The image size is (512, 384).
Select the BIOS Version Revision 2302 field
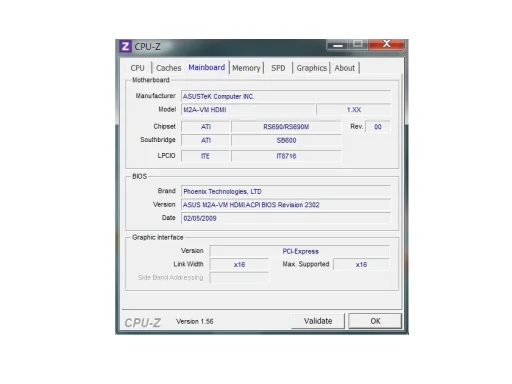pos(286,205)
